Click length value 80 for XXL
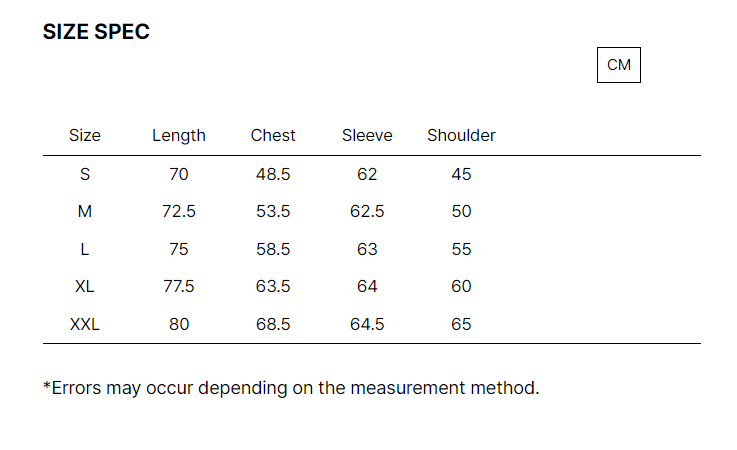Image resolution: width=737 pixels, height=450 pixels. (179, 324)
